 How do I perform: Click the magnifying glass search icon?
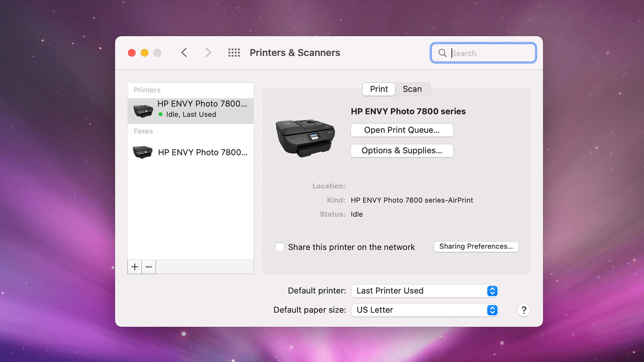442,53
